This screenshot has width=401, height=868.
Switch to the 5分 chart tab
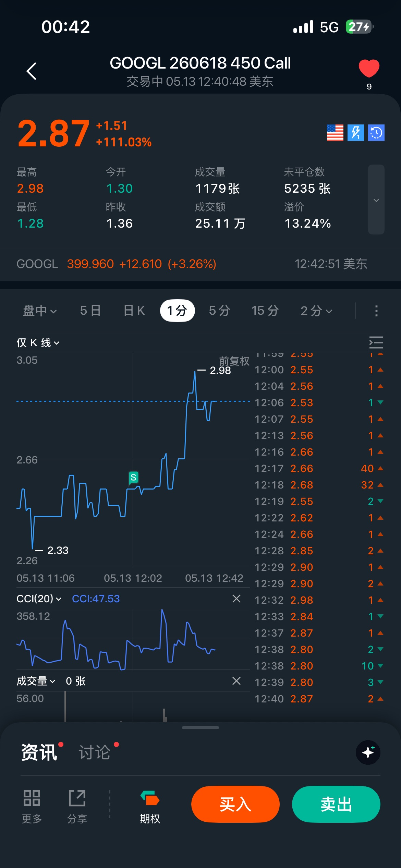(219, 311)
